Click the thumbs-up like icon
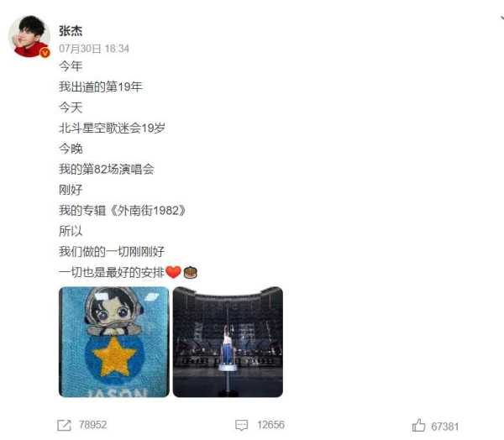 click(418, 425)
